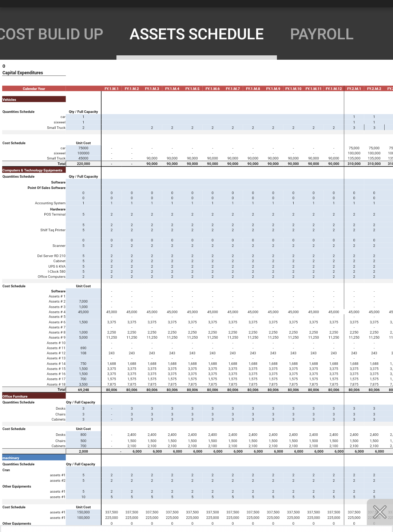This screenshot has height=532, width=393.
Task: Click the sixweel unit cost 100000 cell
Action: pos(83,153)
